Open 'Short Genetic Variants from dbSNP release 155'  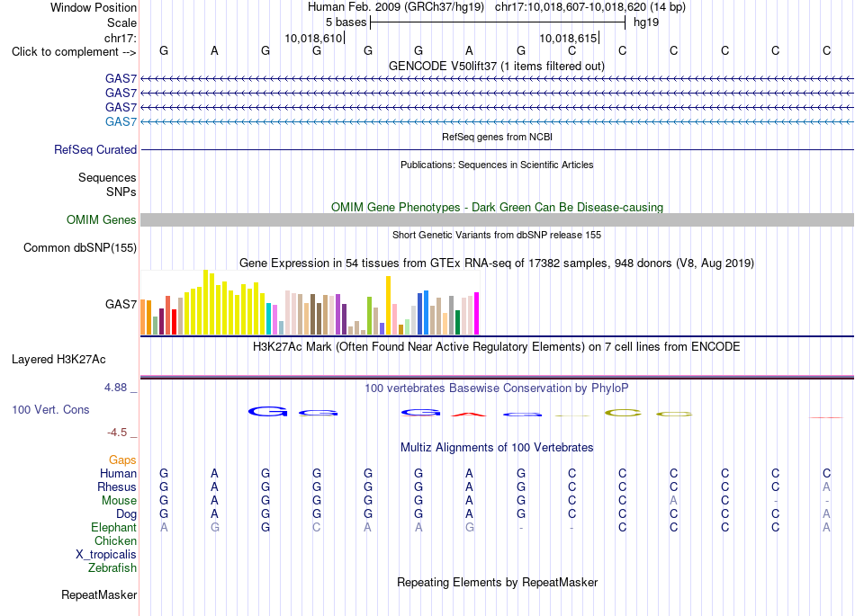(497, 235)
